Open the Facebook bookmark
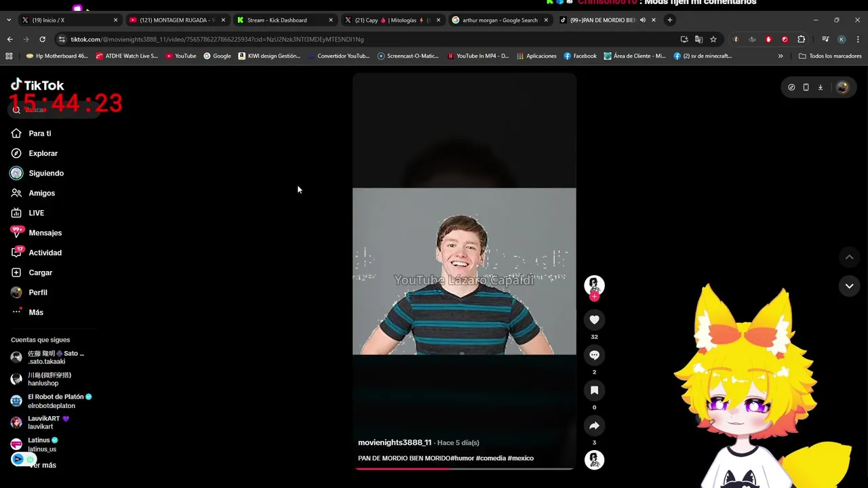This screenshot has height=488, width=868. click(x=580, y=56)
